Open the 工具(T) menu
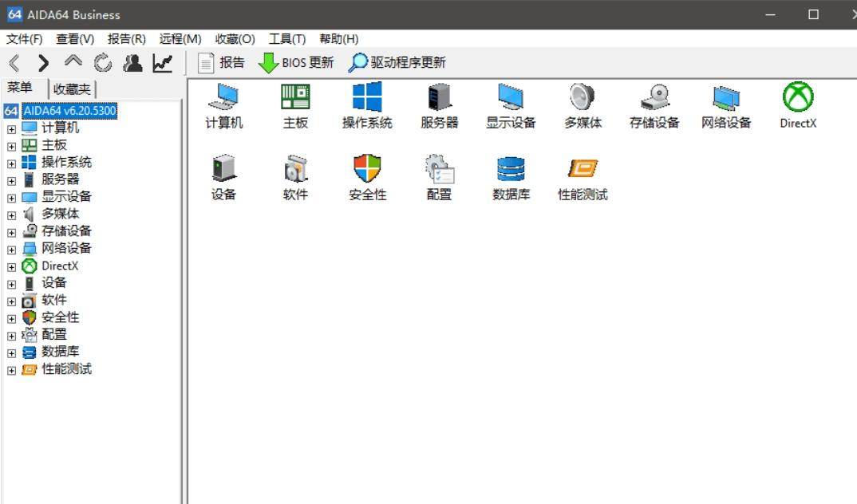Image resolution: width=857 pixels, height=504 pixels. (x=287, y=39)
